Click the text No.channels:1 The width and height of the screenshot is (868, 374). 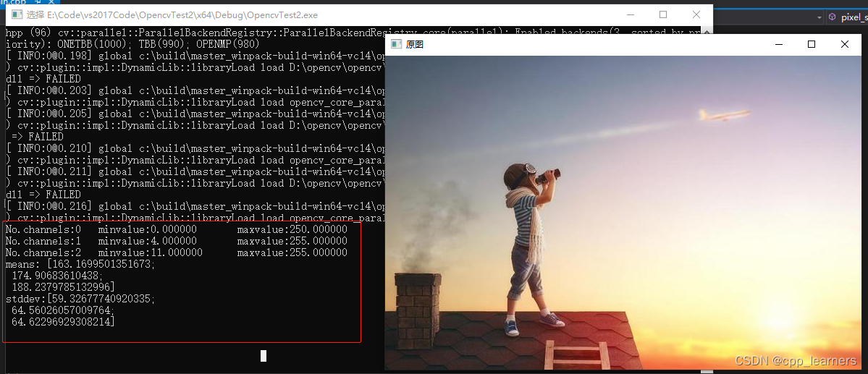[x=43, y=241]
